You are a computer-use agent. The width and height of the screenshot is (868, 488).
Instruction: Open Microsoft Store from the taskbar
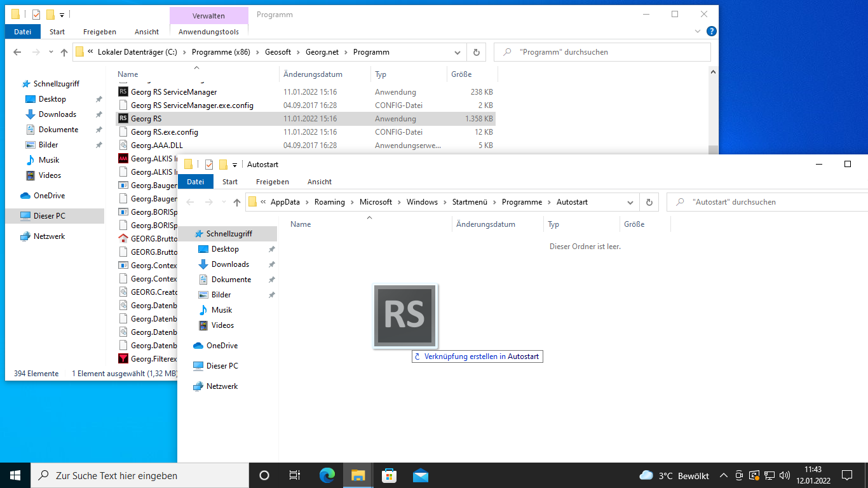click(389, 475)
